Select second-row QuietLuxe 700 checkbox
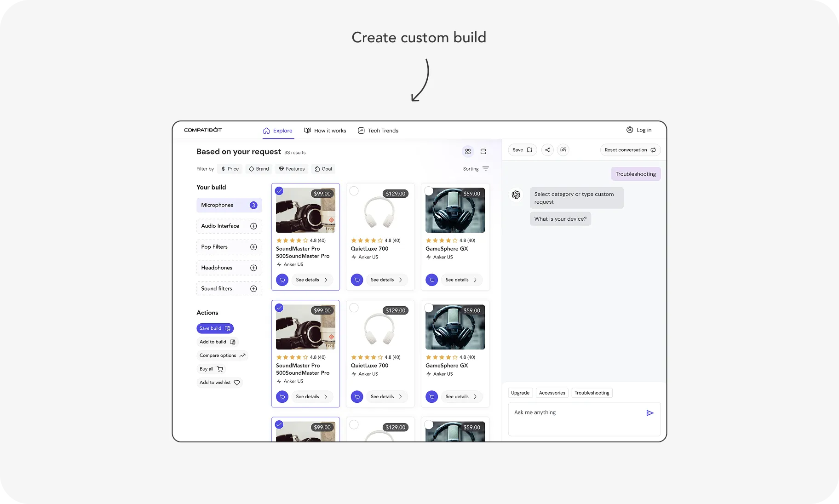 tap(354, 308)
